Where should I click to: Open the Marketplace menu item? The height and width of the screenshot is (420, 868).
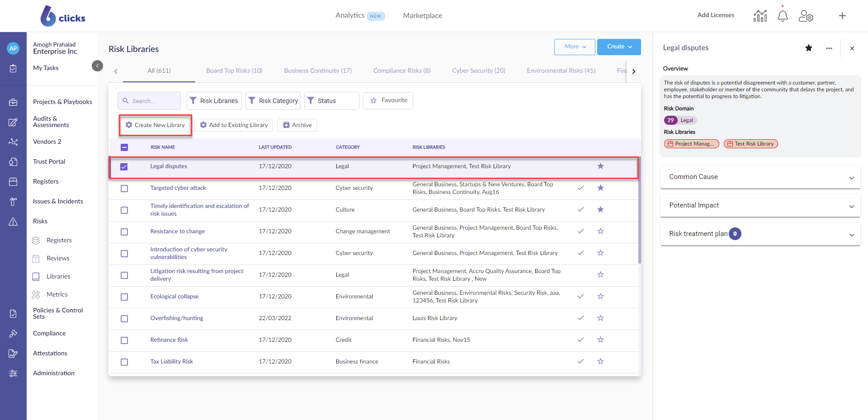pos(422,16)
